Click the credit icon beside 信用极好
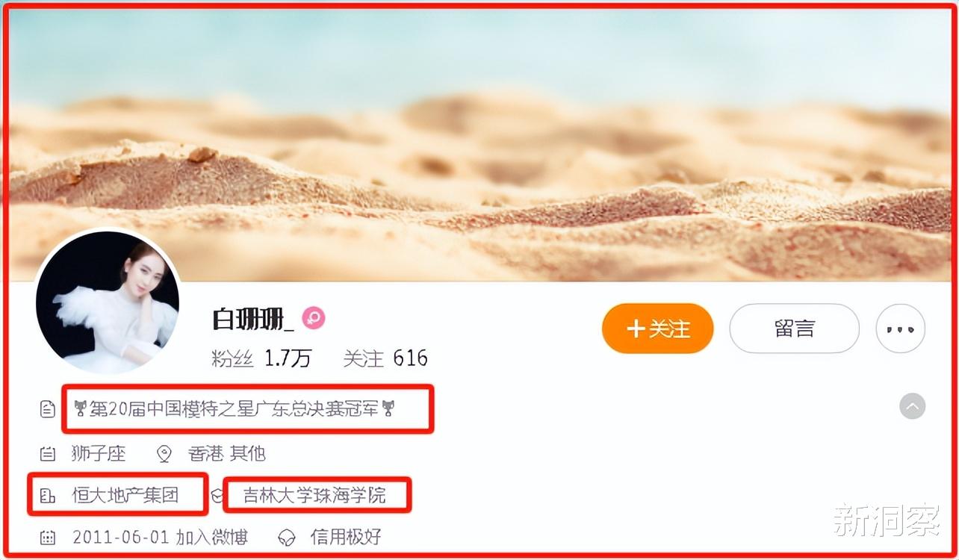This screenshot has height=560, width=959. [287, 537]
